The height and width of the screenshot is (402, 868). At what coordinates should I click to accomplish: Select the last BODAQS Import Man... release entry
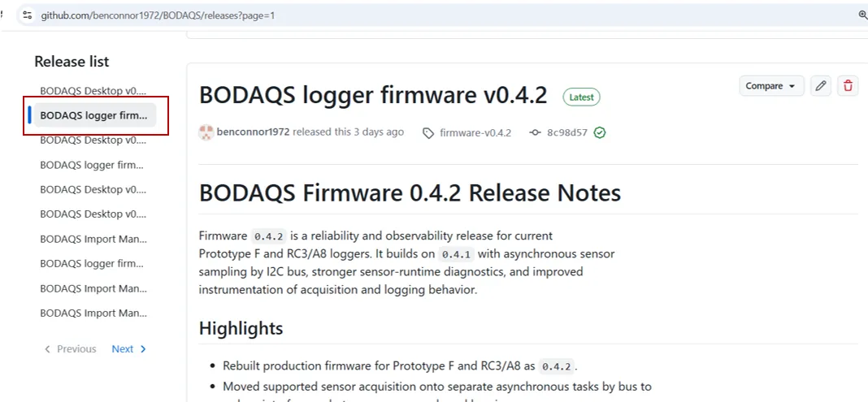[x=93, y=313]
